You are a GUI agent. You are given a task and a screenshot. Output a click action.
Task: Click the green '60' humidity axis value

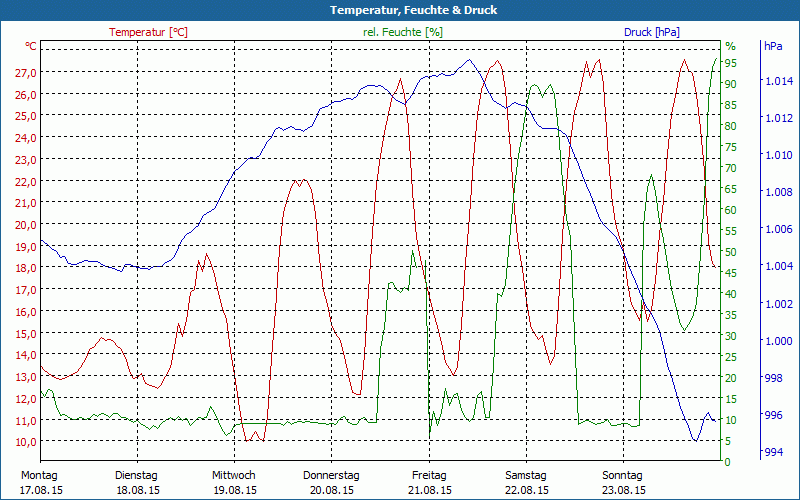pyautogui.click(x=731, y=210)
